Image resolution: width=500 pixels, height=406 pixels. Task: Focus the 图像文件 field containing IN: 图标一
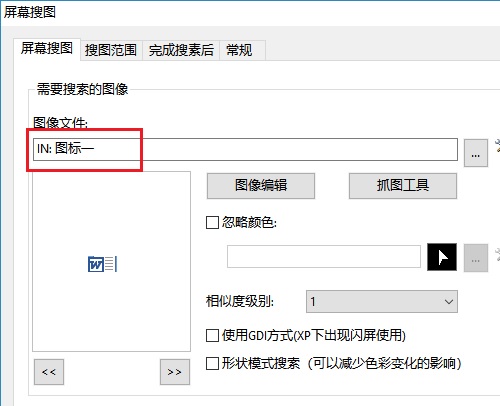coord(245,149)
